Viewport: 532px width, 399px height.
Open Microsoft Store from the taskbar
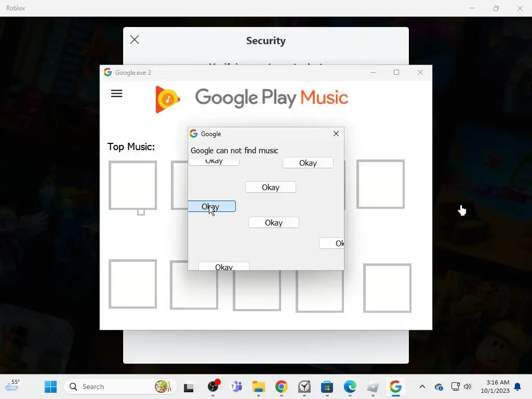(x=327, y=387)
